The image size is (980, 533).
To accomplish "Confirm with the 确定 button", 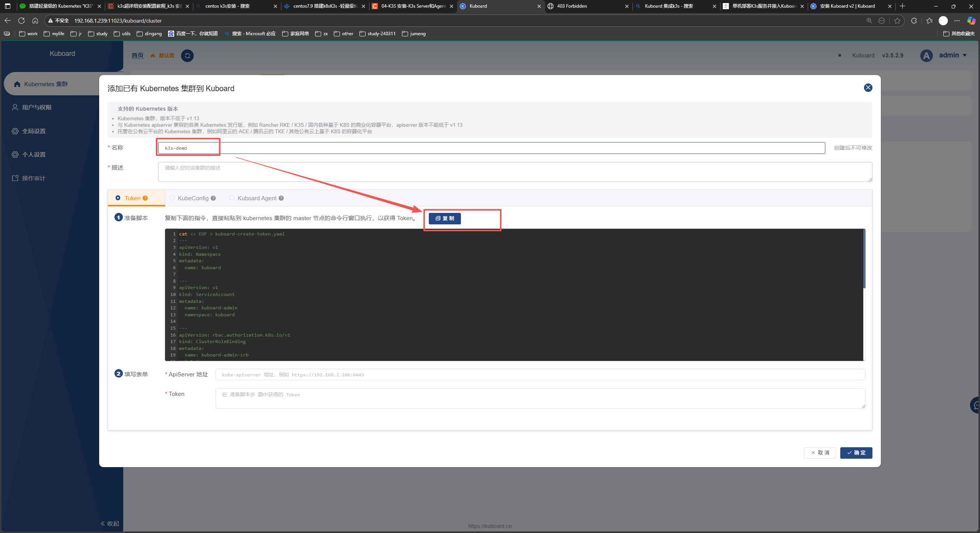I will [x=856, y=453].
